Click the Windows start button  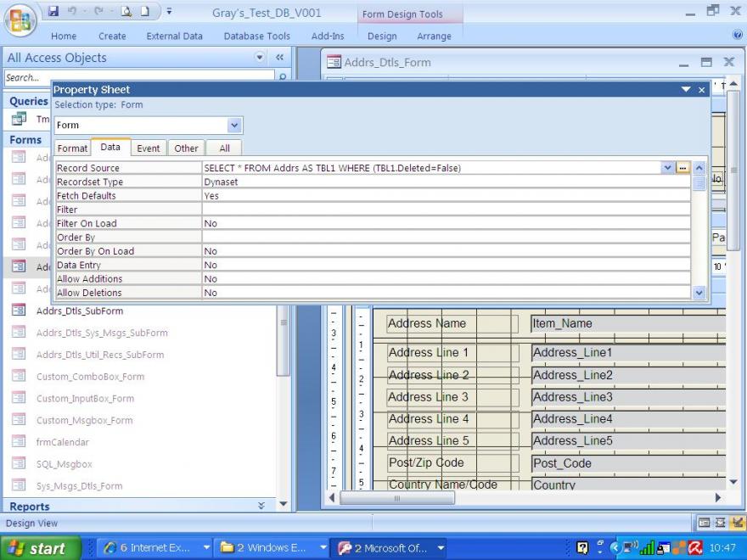41,548
